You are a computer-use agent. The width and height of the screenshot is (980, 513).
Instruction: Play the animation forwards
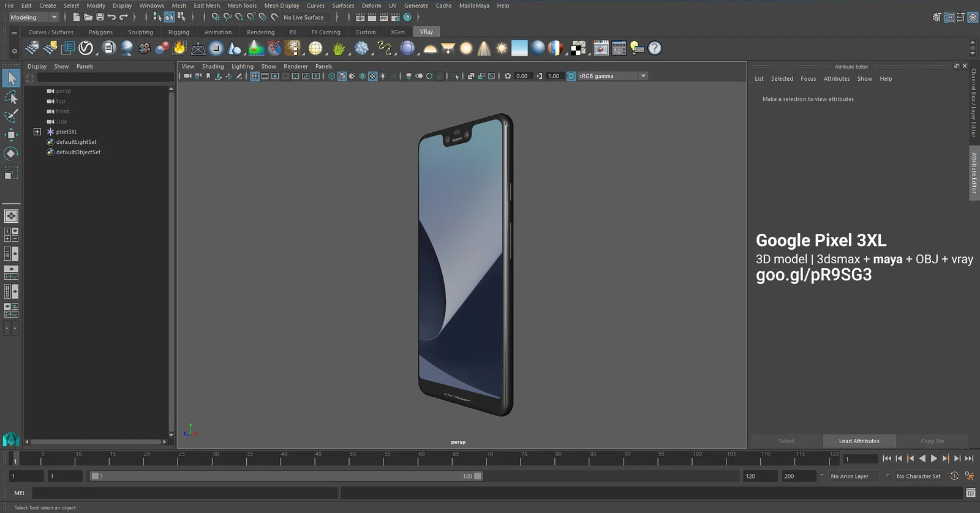tap(933, 458)
